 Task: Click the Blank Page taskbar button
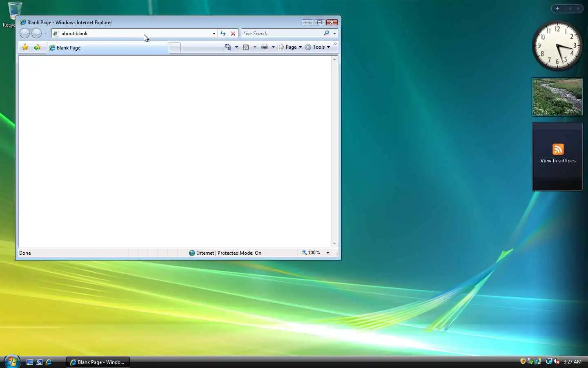pos(98,362)
